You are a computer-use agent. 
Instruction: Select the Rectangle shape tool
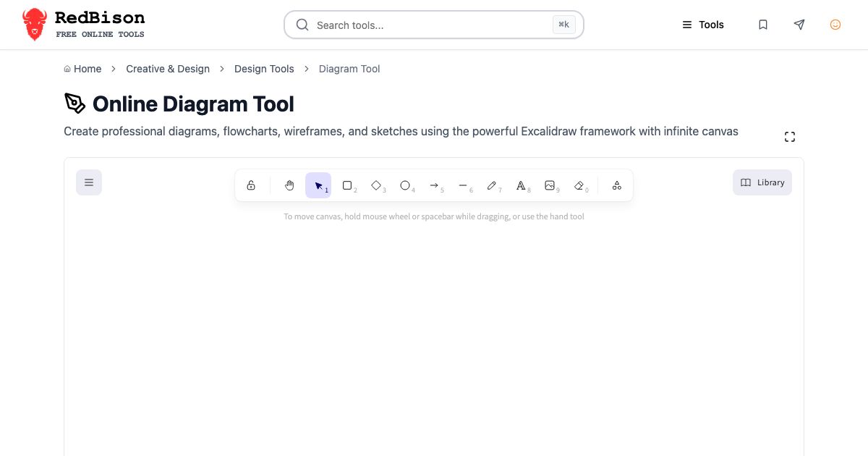coord(347,185)
